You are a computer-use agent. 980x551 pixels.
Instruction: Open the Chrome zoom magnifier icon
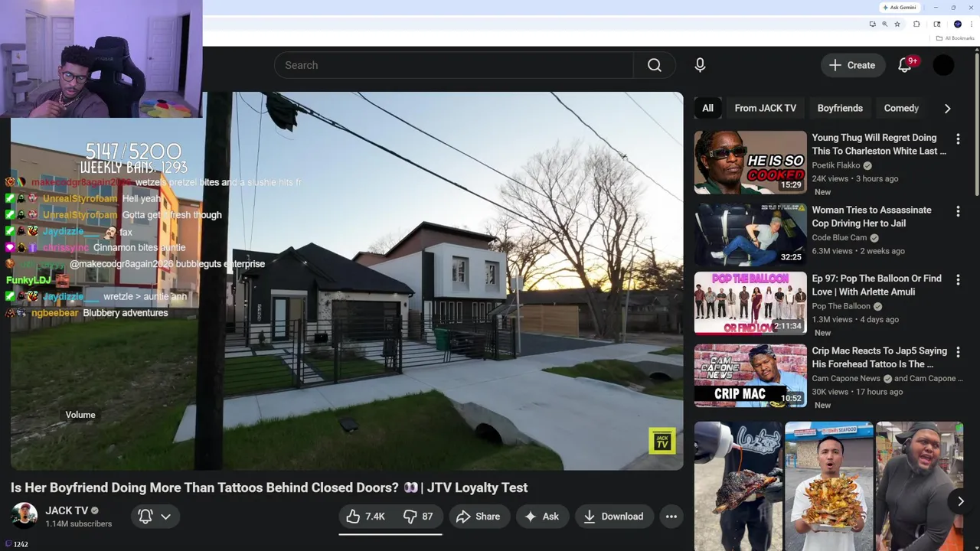[884, 24]
